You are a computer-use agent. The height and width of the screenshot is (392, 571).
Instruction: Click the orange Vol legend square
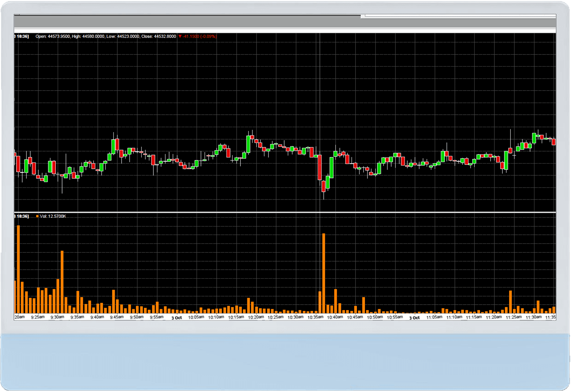(37, 216)
